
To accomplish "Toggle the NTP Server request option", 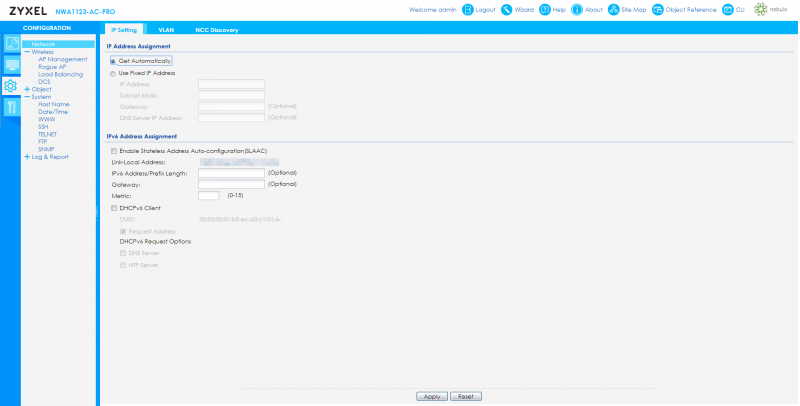I will (x=123, y=265).
